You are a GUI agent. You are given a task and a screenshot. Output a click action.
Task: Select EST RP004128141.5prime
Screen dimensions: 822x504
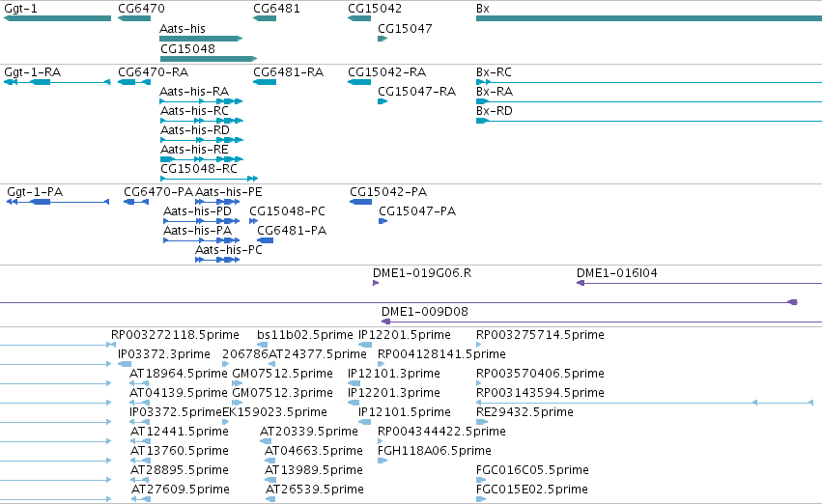pos(441,354)
